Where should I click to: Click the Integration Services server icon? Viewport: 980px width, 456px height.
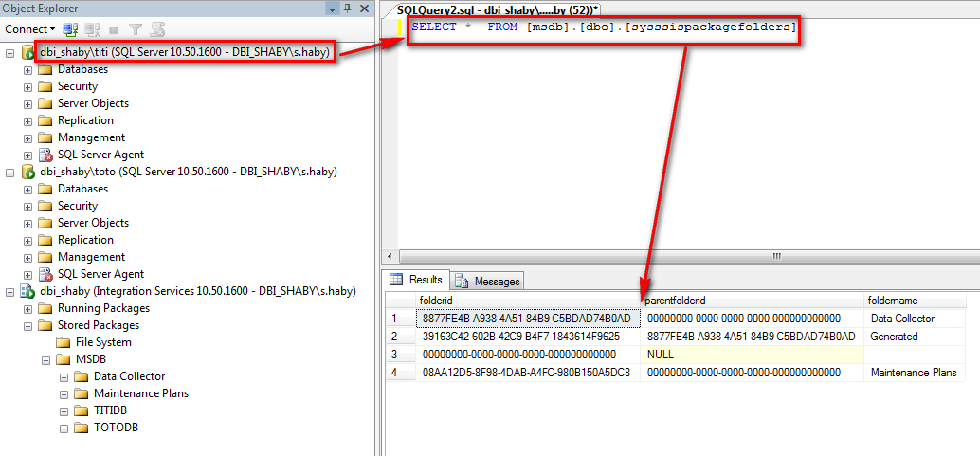tap(28, 291)
